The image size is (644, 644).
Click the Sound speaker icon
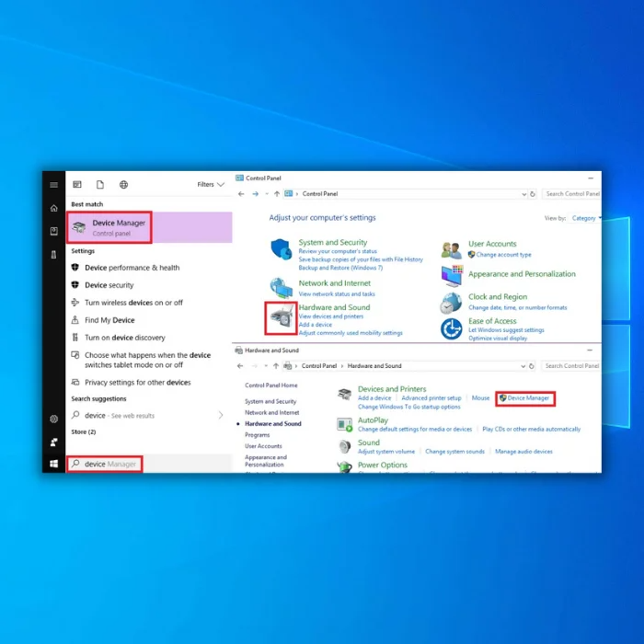[x=345, y=446]
